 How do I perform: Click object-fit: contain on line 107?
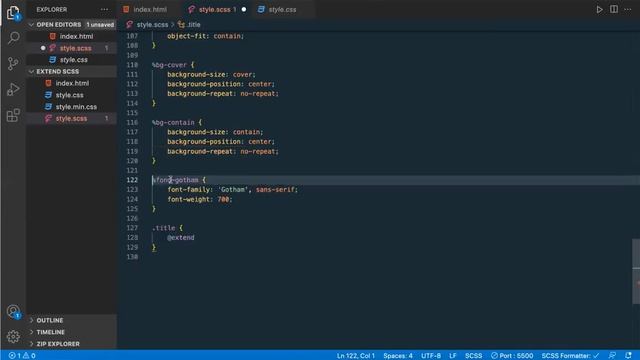click(x=205, y=36)
